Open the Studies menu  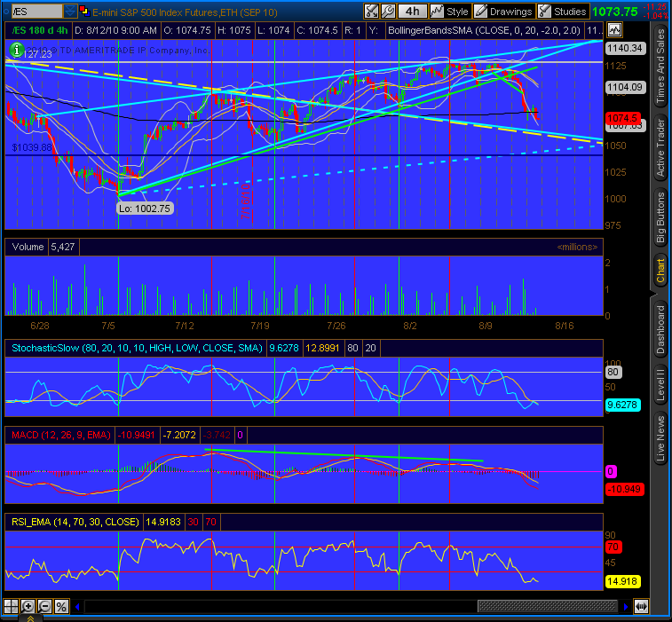pos(563,12)
